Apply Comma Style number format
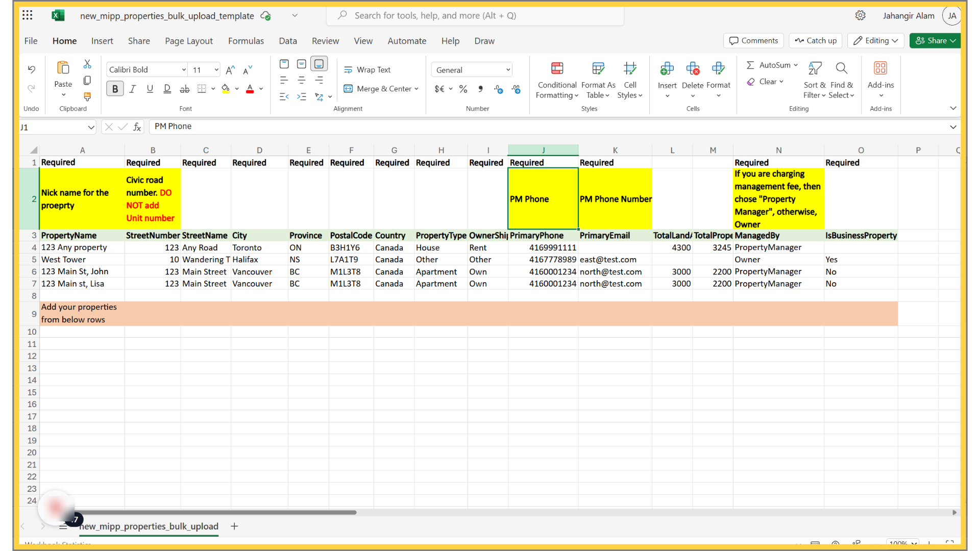This screenshot has width=980, height=551. pos(480,89)
